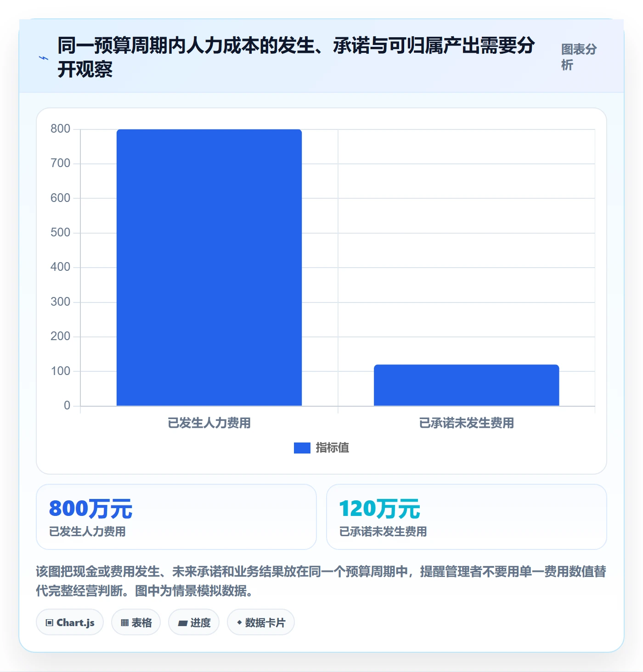Click the 100 y-axis tick label
The width and height of the screenshot is (643, 672).
click(60, 371)
